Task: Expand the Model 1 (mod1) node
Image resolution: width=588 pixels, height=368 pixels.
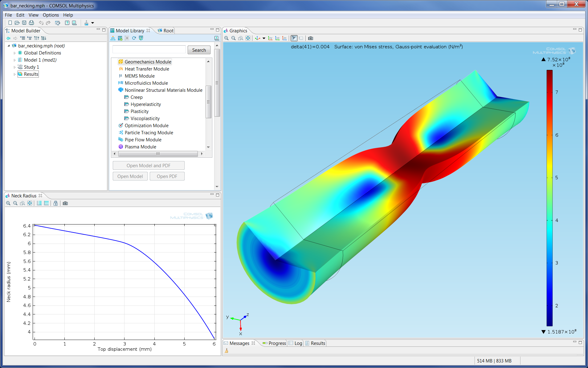Action: pos(14,60)
